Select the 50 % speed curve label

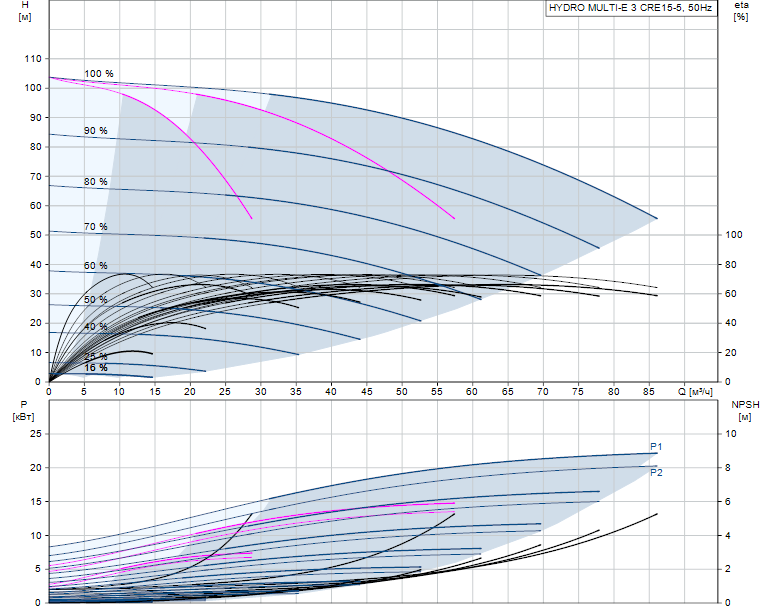pos(96,300)
